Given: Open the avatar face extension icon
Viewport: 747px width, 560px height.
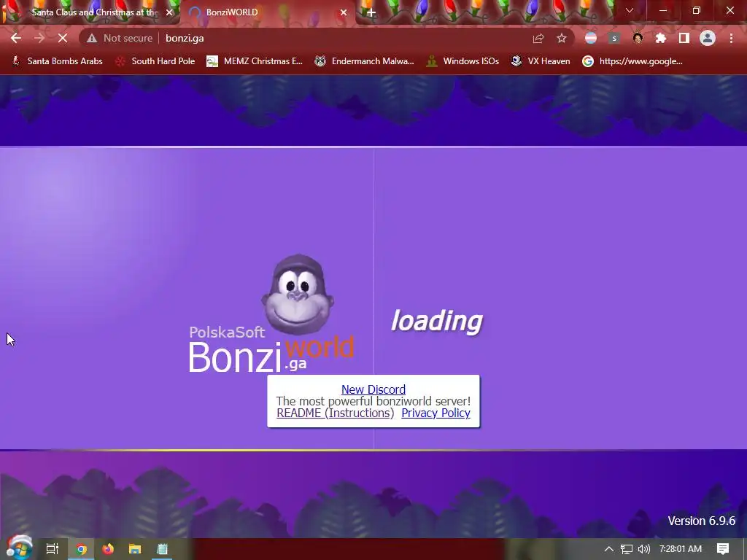Looking at the screenshot, I should (638, 38).
